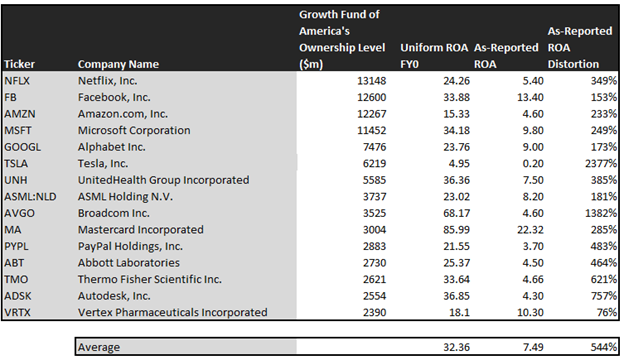The width and height of the screenshot is (624, 360).
Task: Select Microsoft Corporation name cell
Action: (134, 130)
